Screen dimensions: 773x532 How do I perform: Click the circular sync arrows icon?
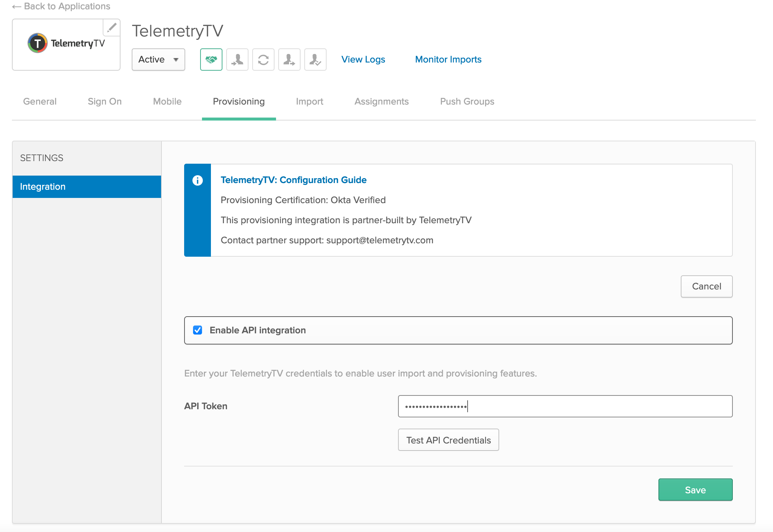263,60
